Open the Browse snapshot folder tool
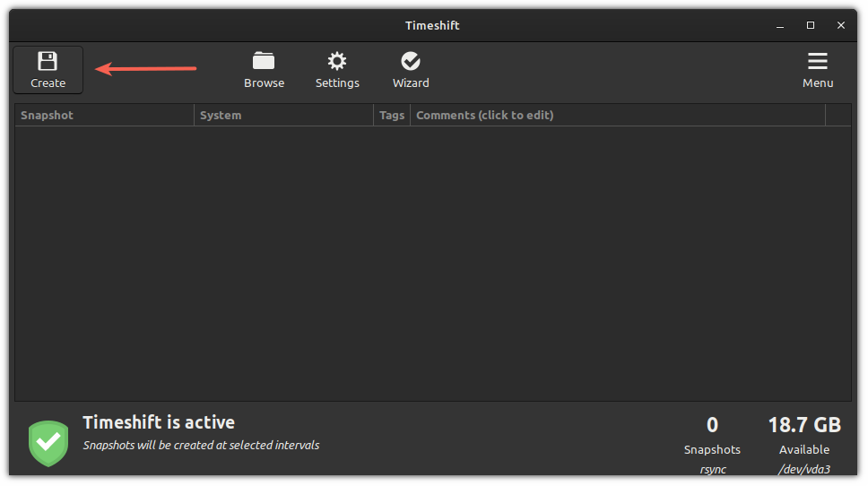The width and height of the screenshot is (868, 486). pos(264,70)
